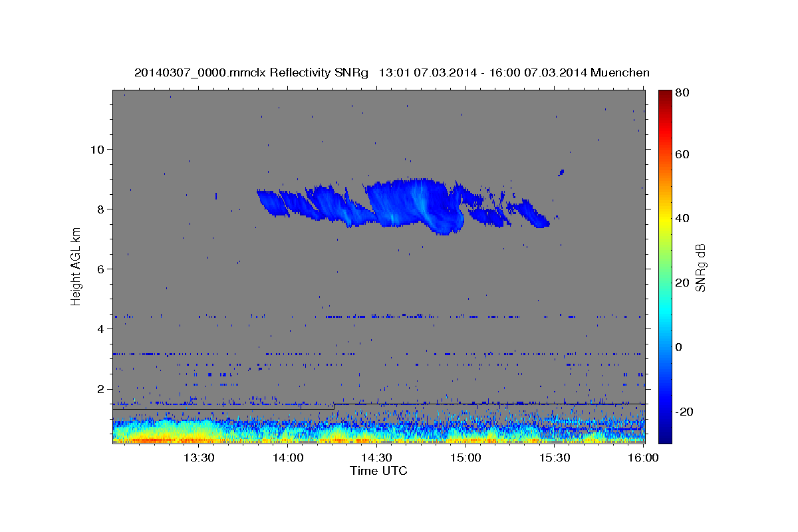Click the 13:30 time tick label

[198, 458]
